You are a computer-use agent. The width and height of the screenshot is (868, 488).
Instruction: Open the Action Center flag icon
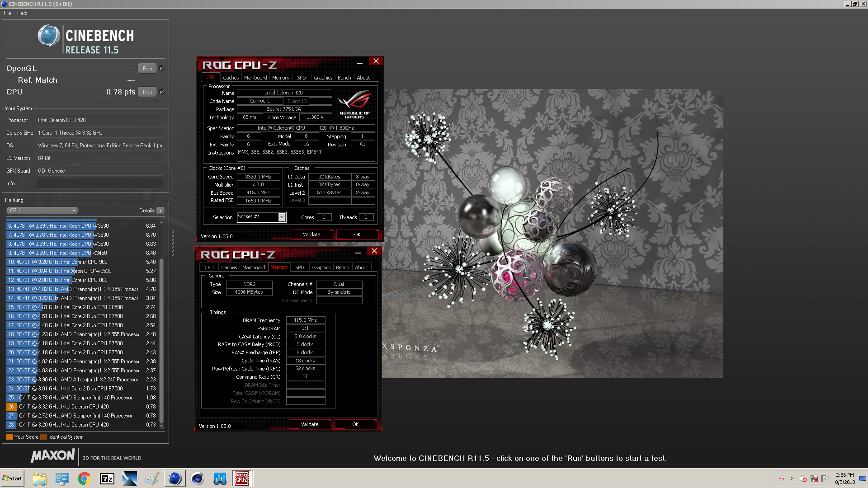click(x=825, y=479)
